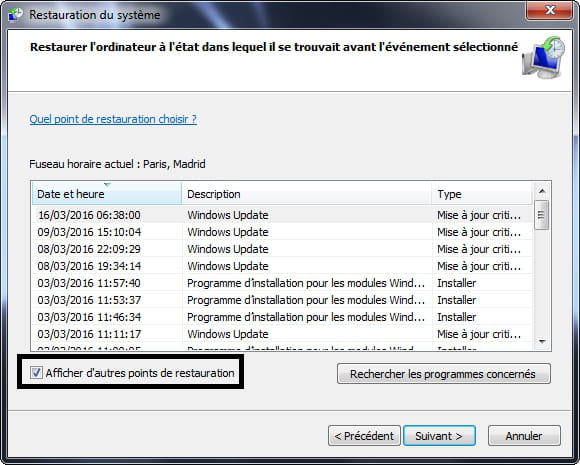This screenshot has width=580, height=465.
Task: Select restore point 03/03/2016 11:11:17
Action: [x=282, y=334]
